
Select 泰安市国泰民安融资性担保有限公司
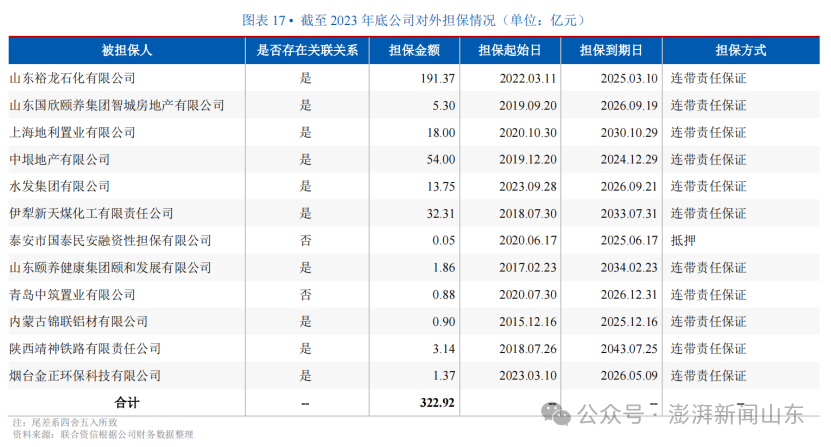tap(110, 241)
